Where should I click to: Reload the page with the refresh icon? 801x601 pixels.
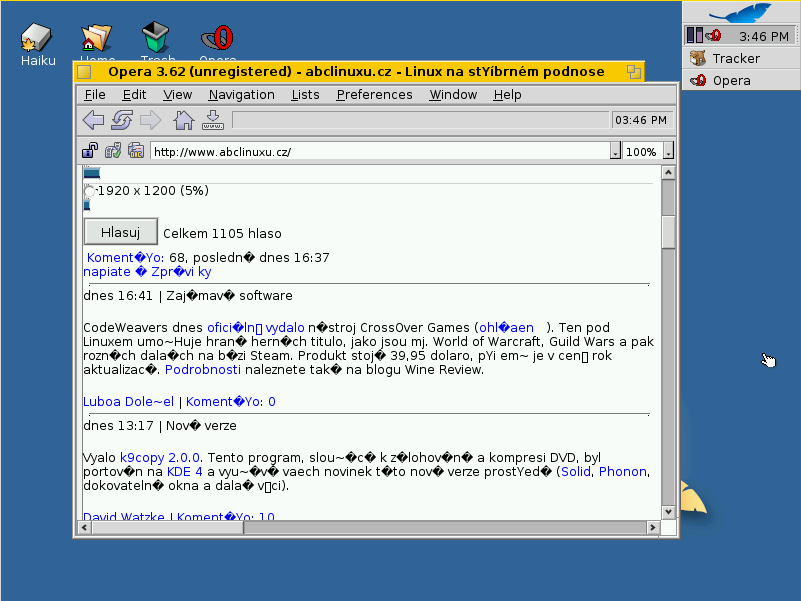pos(122,120)
